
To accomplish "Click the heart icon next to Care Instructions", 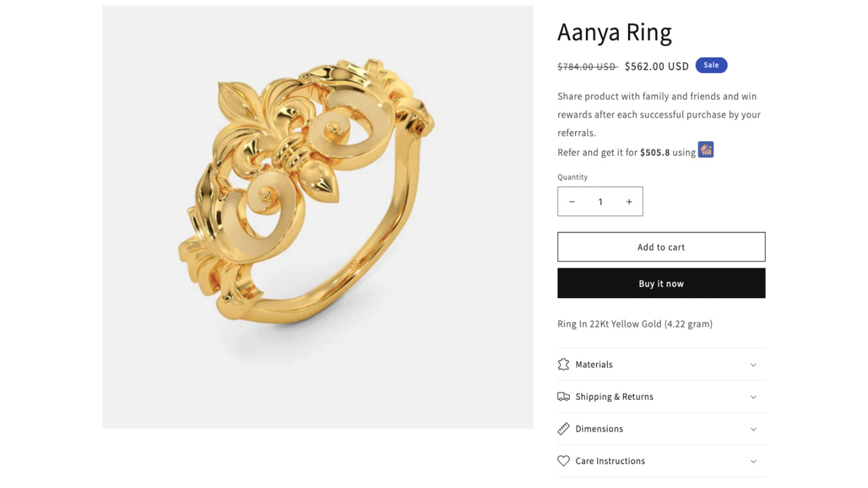I will click(564, 461).
